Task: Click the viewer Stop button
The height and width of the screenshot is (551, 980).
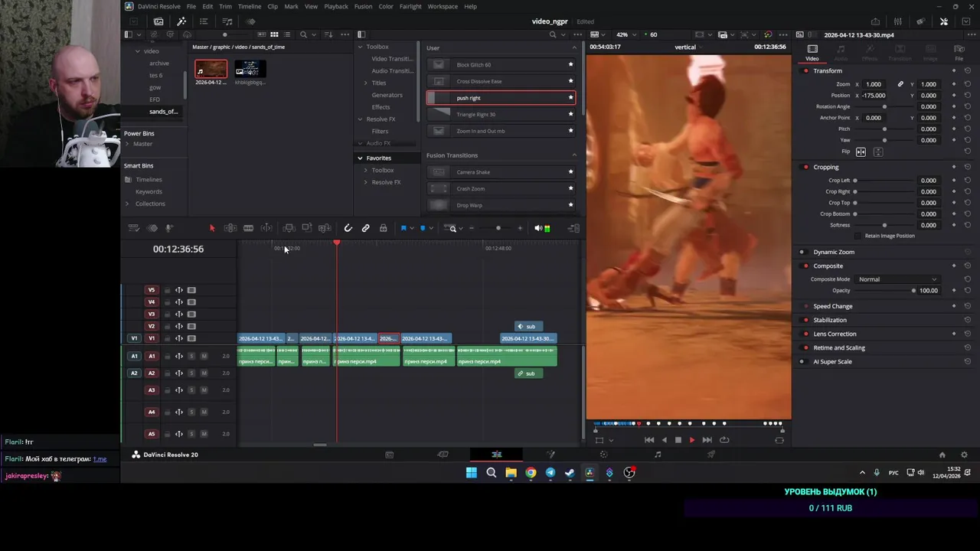Action: coord(678,440)
